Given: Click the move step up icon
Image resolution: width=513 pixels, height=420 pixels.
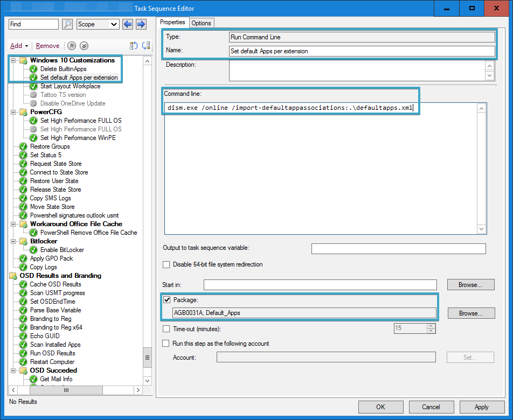Looking at the screenshot, I should 133,46.
